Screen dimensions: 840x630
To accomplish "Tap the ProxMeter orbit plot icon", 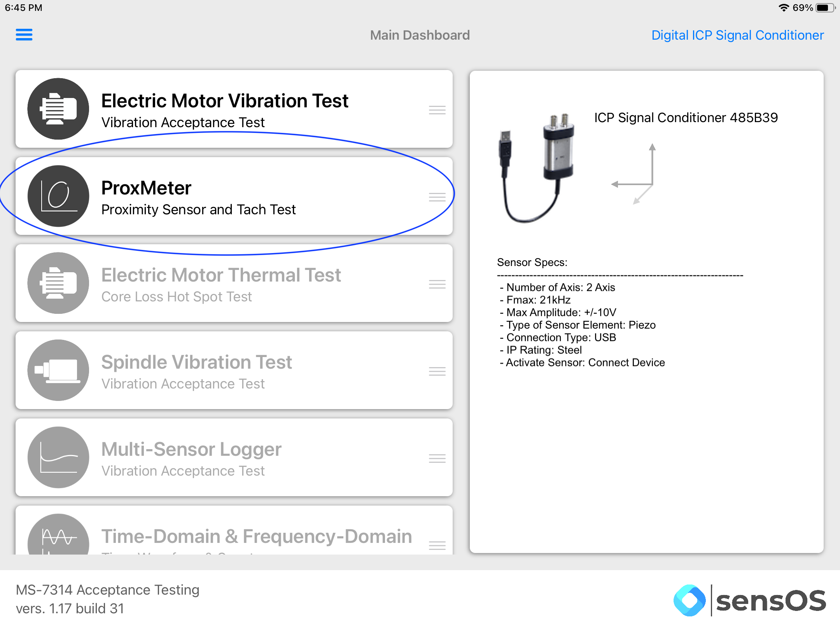I will pos(58,196).
